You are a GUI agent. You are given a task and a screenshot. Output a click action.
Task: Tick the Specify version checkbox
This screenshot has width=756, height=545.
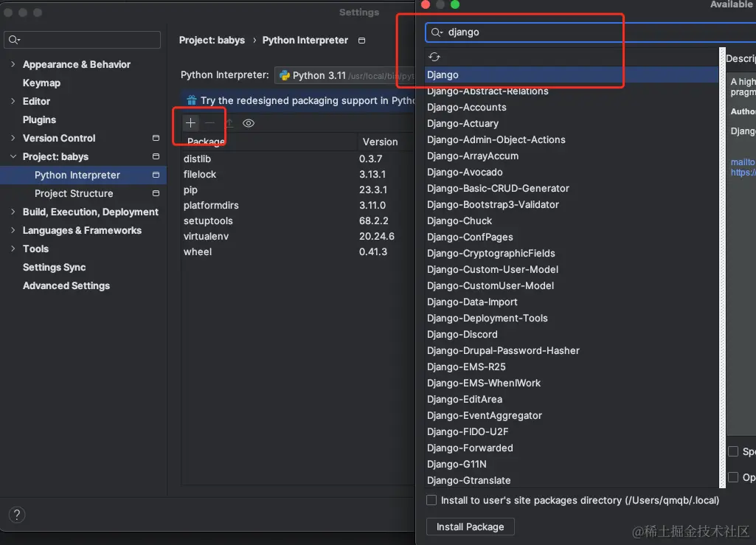point(733,451)
